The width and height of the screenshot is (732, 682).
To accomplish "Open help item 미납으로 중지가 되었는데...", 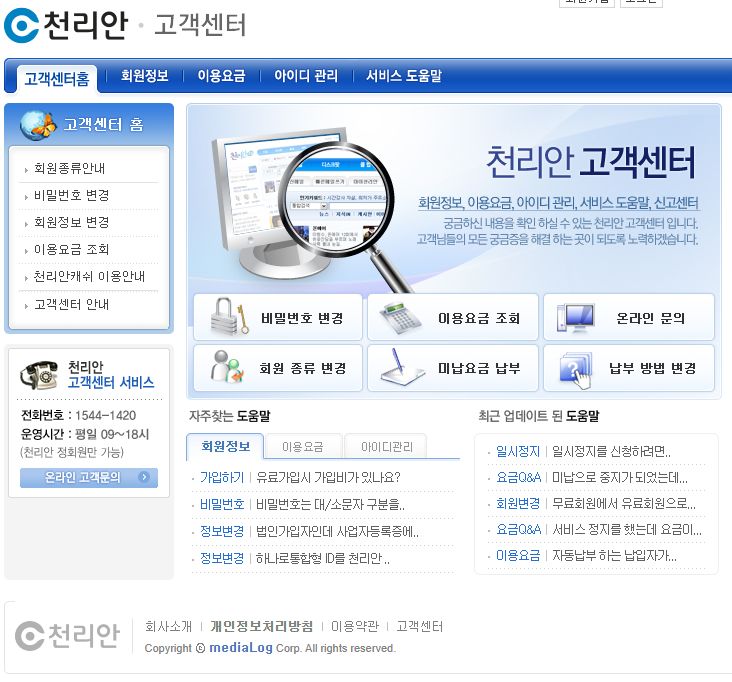I will (x=619, y=478).
